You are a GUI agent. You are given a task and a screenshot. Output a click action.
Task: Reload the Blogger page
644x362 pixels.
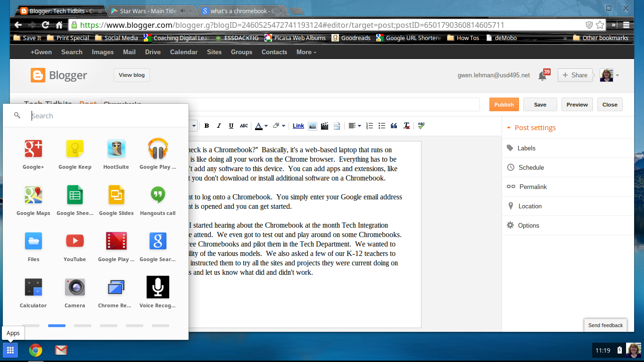coord(45,25)
